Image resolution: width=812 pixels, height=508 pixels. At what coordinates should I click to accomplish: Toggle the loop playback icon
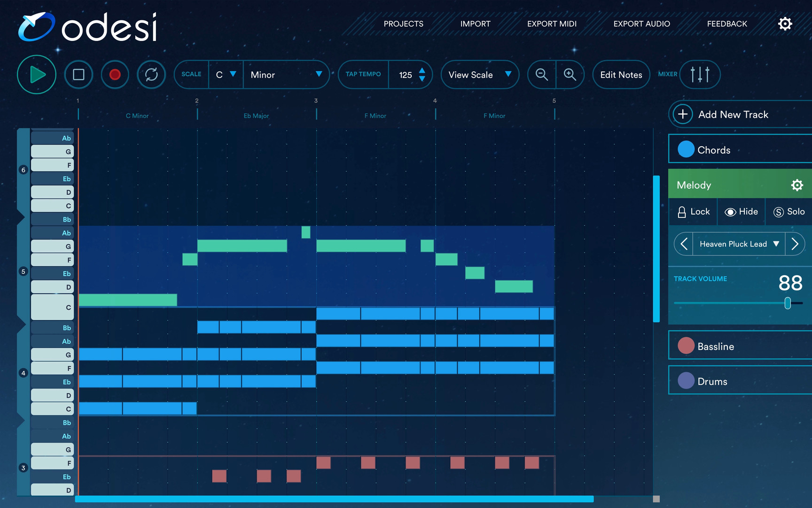[x=151, y=74]
